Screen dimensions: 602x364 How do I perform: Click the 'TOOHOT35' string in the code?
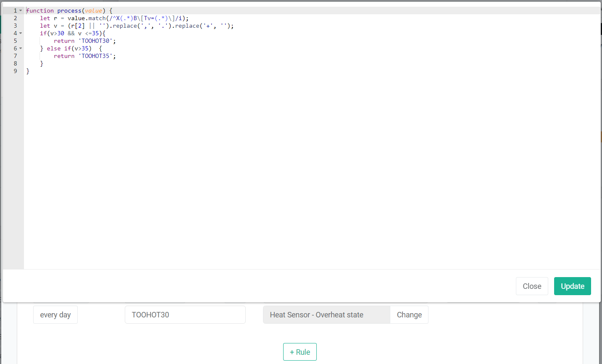(x=97, y=56)
